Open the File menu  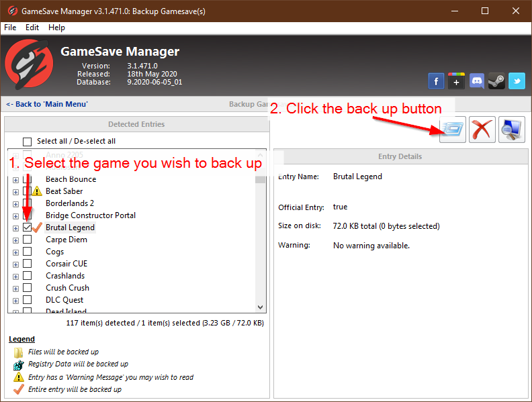click(10, 28)
